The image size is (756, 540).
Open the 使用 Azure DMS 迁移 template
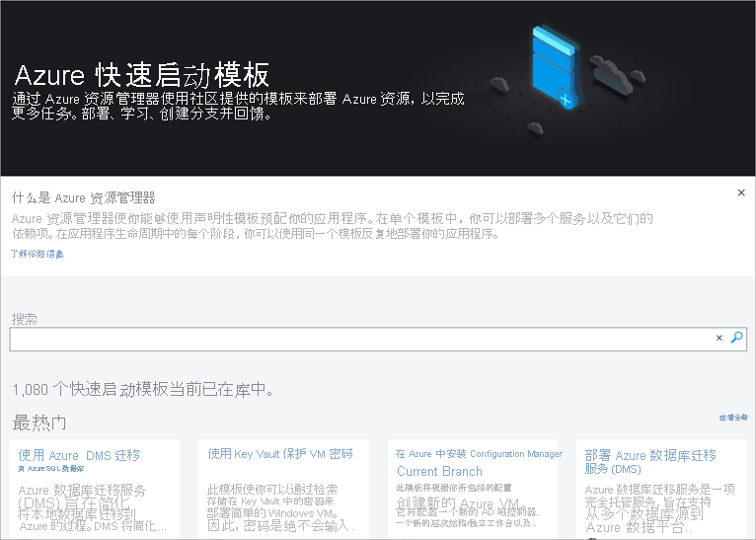79,455
